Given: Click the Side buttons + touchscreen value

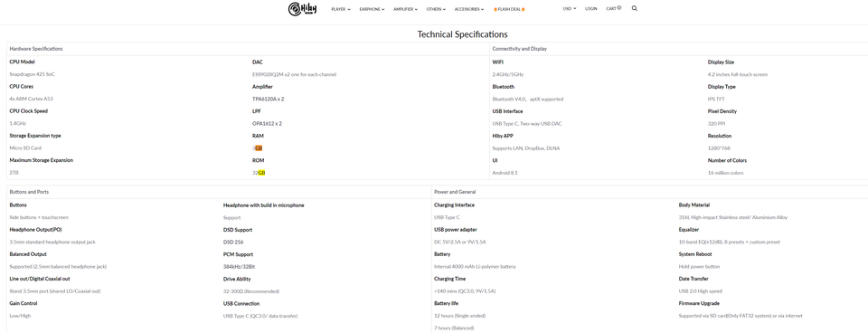Looking at the screenshot, I should [x=39, y=218].
